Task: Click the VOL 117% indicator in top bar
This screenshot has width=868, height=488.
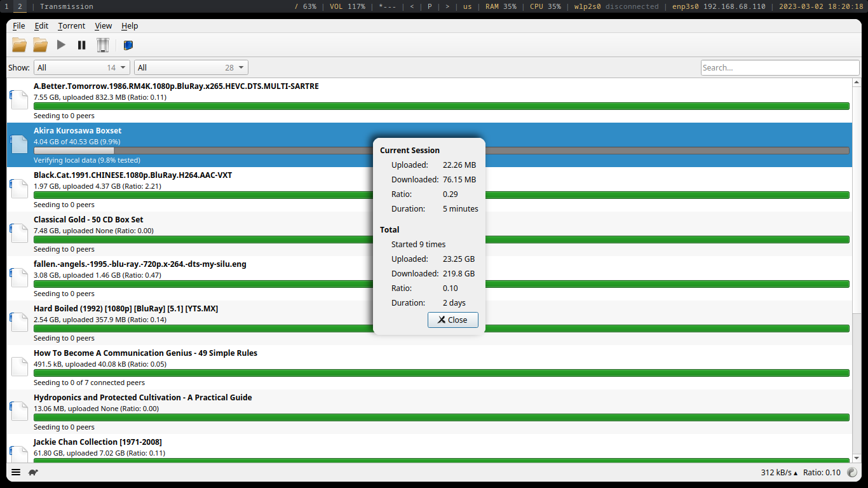Action: click(348, 6)
